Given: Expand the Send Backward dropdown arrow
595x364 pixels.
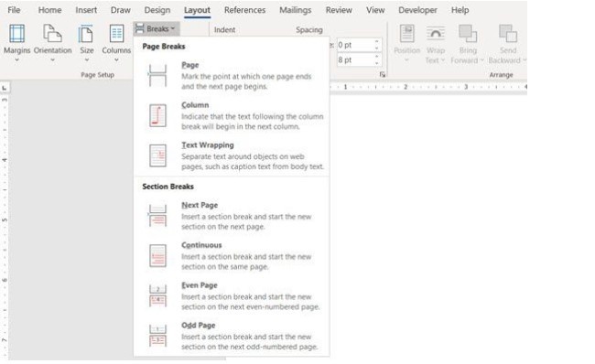Looking at the screenshot, I should [x=524, y=60].
